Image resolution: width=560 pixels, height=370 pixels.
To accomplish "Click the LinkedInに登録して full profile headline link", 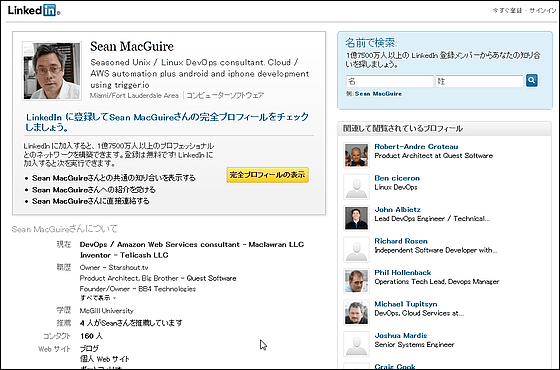I will click(x=167, y=122).
